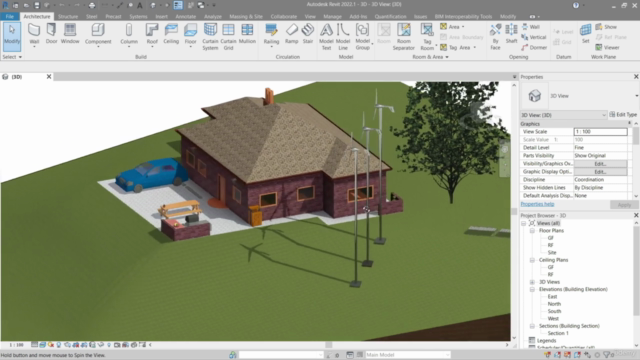This screenshot has height=360, width=640.
Task: Switch to the Structure ribbon tab
Action: tap(68, 16)
